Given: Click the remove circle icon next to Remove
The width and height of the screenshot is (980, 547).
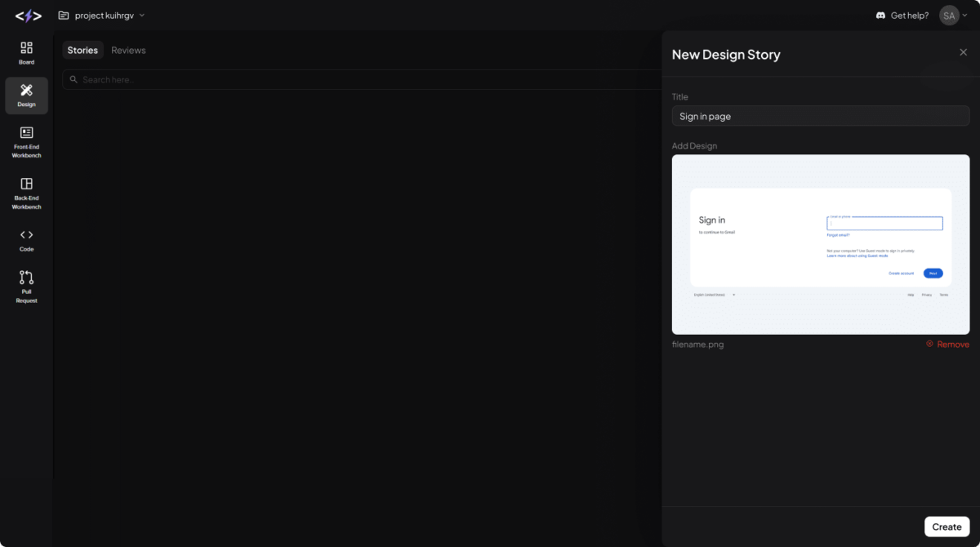Looking at the screenshot, I should pyautogui.click(x=929, y=344).
